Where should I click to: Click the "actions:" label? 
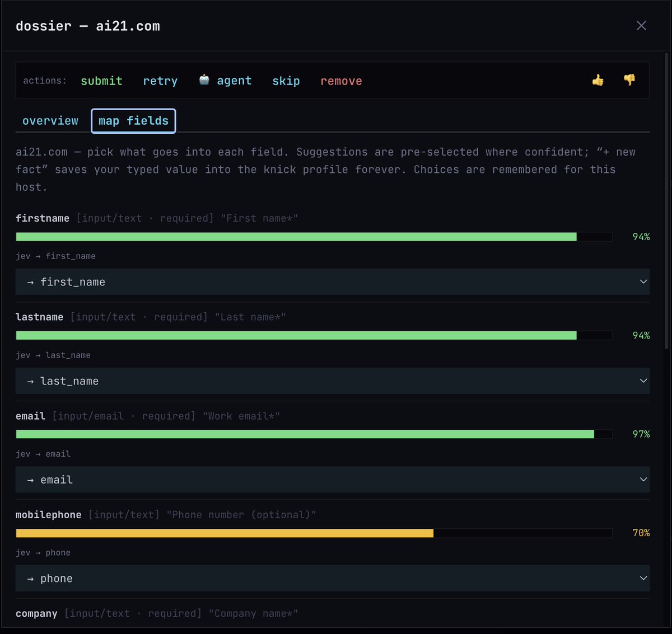45,81
